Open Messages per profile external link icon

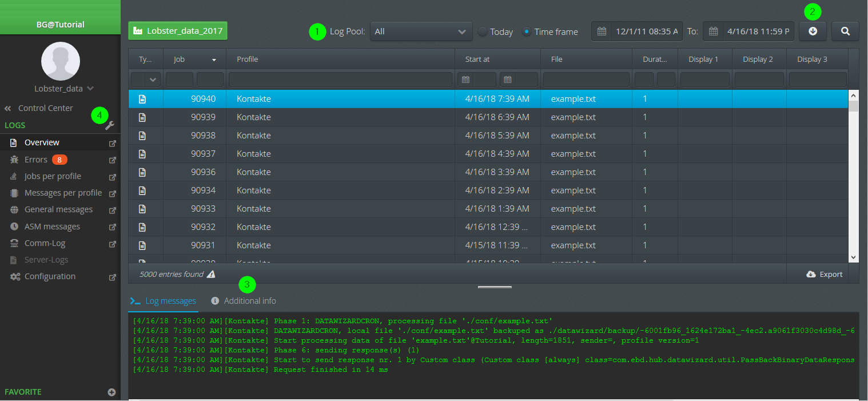(x=113, y=193)
